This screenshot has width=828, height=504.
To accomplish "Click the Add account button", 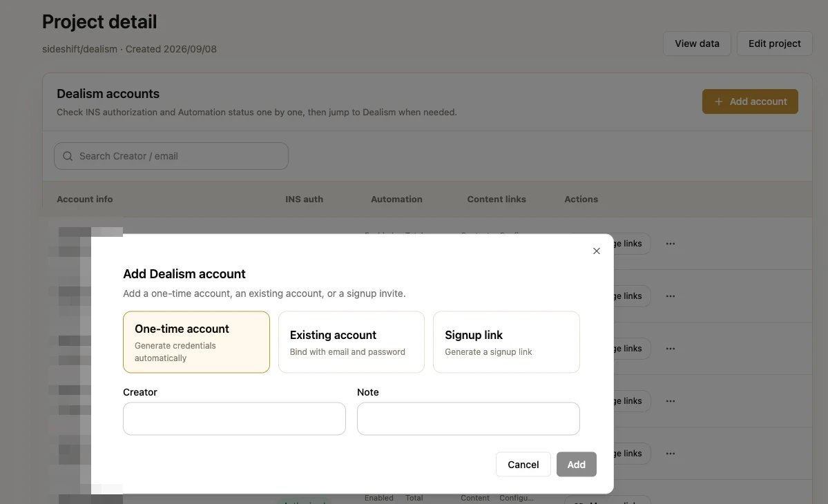I will pos(750,101).
